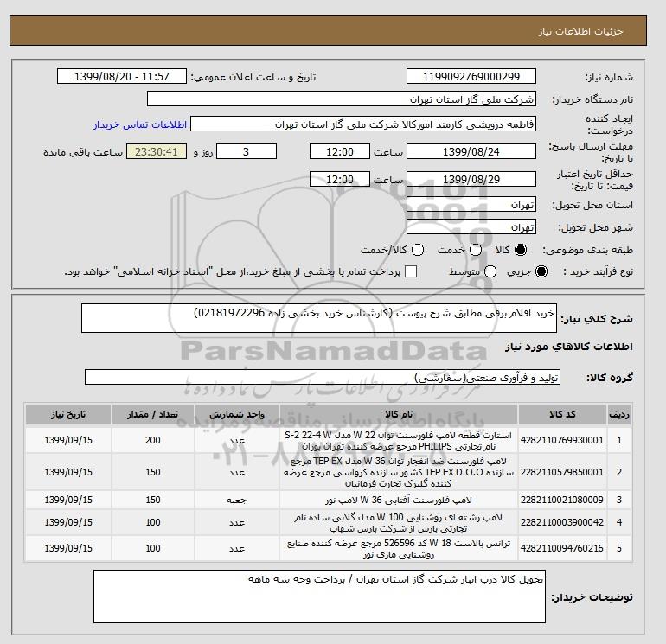The image size is (666, 644).
Task: Click the شرح کلی نیاز description box
Action: tap(319, 318)
